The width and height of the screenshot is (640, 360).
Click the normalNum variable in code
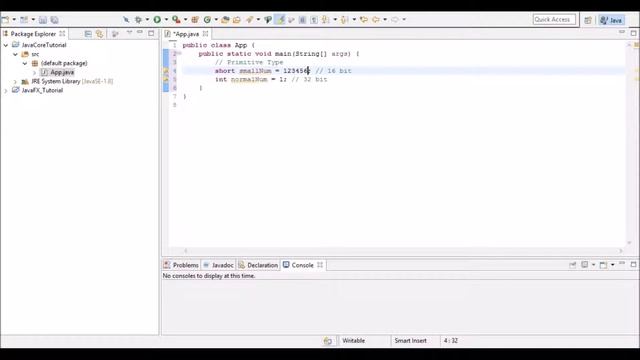tap(249, 80)
